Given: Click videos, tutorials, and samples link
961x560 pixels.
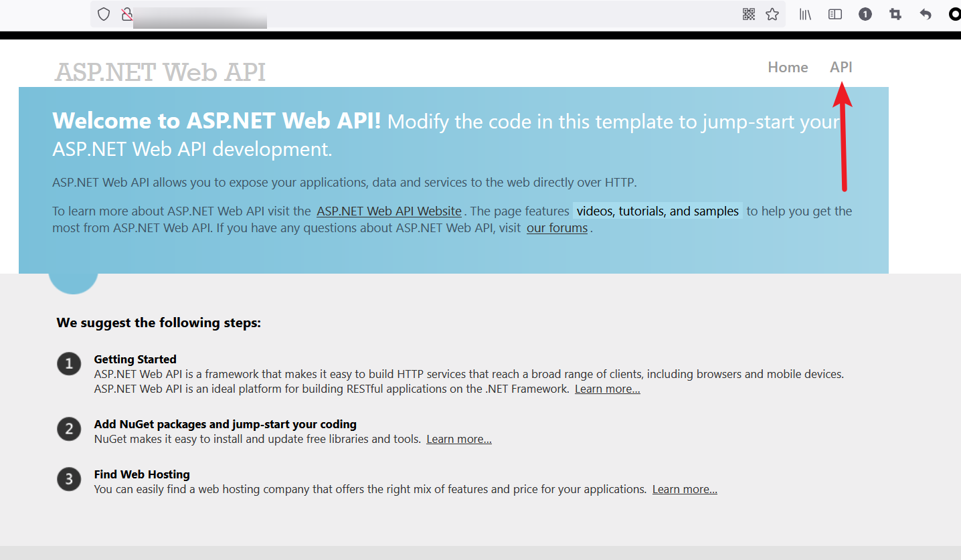Looking at the screenshot, I should [657, 211].
